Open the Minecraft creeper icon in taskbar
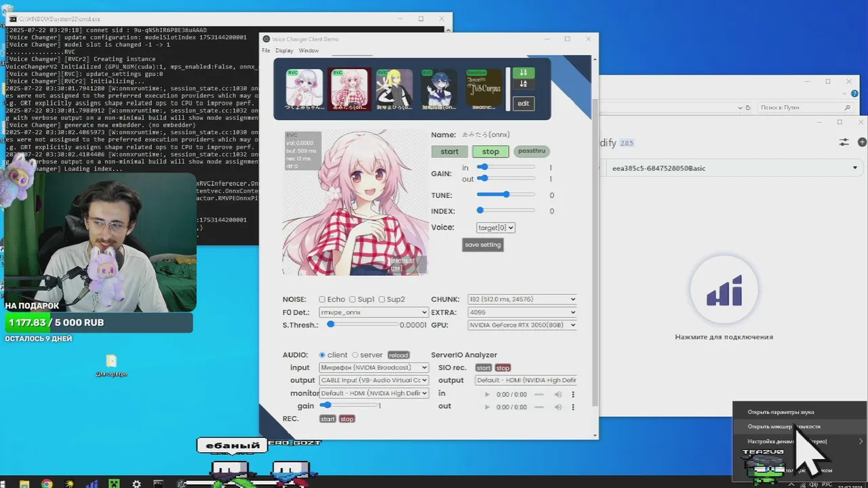 114,484
